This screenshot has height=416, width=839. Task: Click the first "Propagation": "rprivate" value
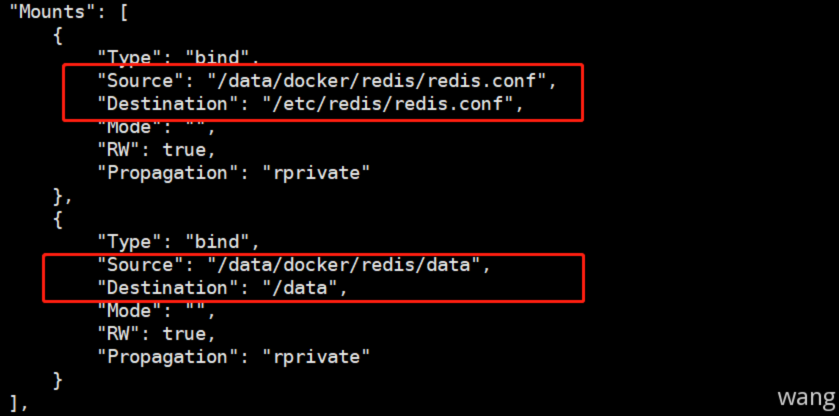click(x=316, y=172)
